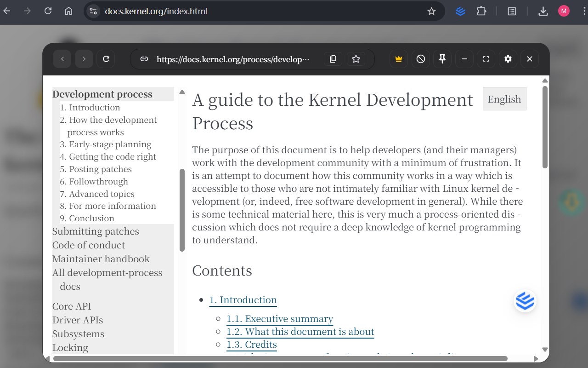The width and height of the screenshot is (588, 368).
Task: Open Chrome reading list side panel
Action: tap(512, 11)
